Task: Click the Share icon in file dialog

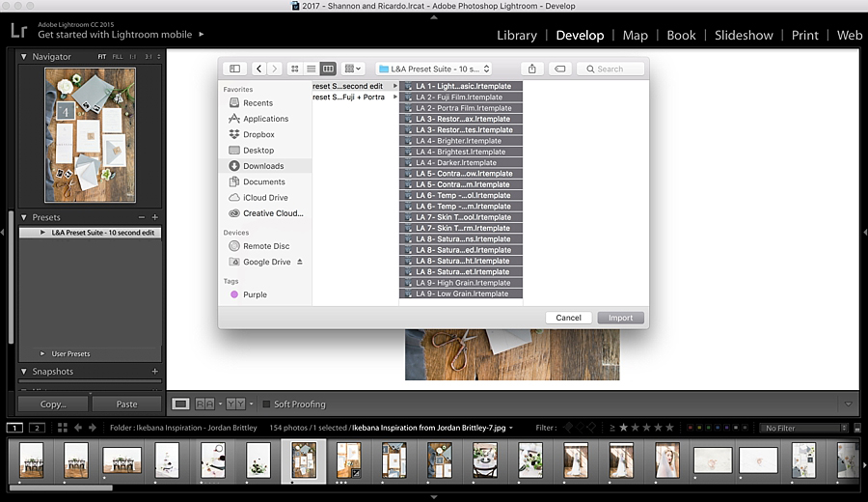Action: click(532, 69)
